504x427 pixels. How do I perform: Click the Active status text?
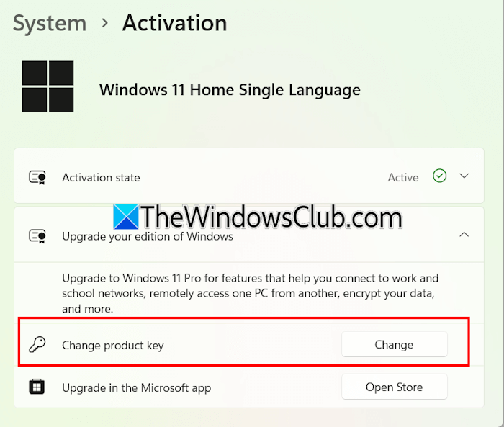(403, 177)
